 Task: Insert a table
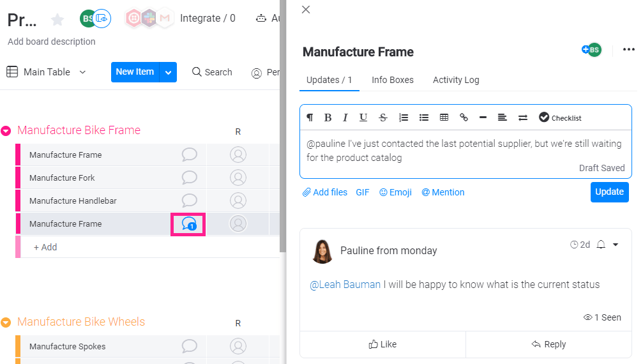coord(444,118)
